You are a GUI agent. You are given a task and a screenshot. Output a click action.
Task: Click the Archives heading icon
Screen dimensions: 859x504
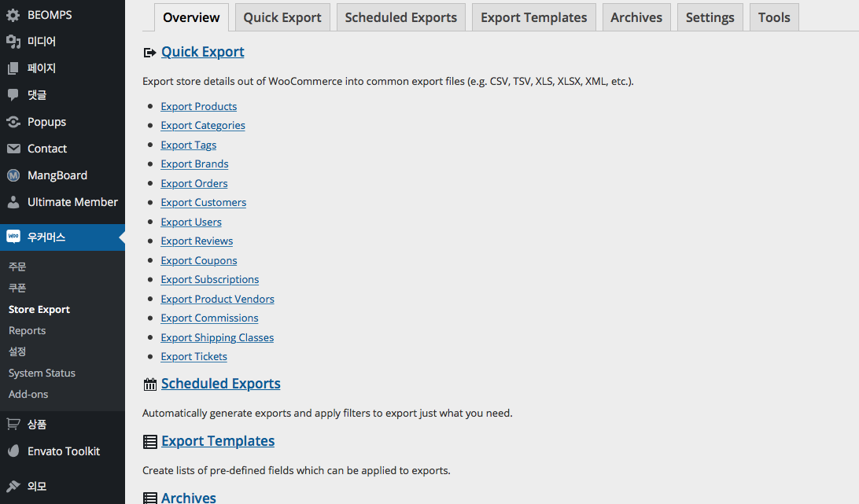149,498
